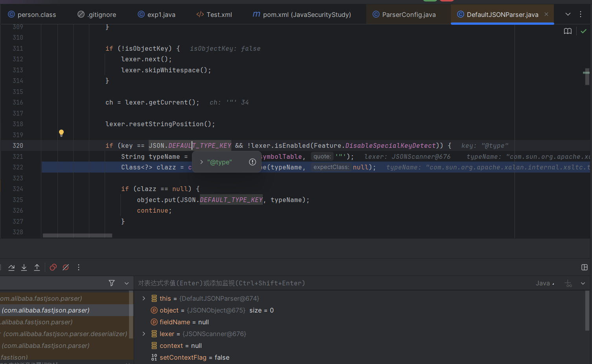This screenshot has width=592, height=364.
Task: Click the Step Into debugger icon
Action: click(24, 267)
